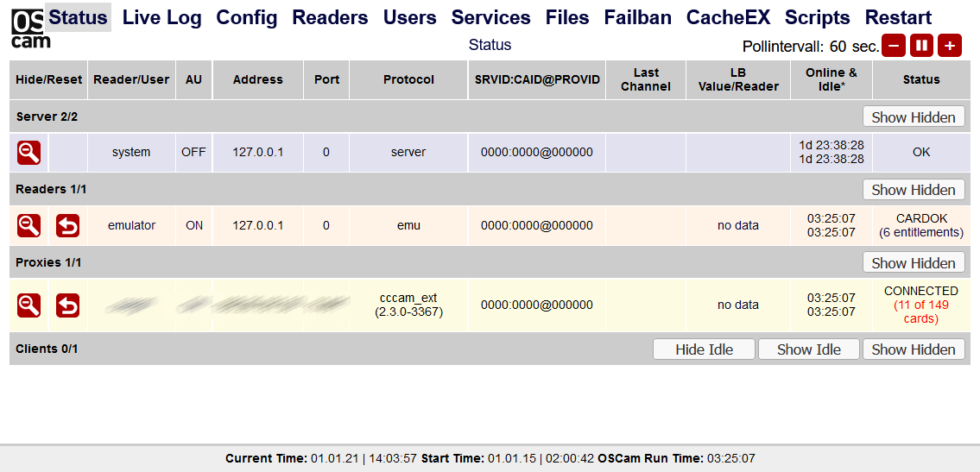Click the emulator 'ON' AU cell
The image size is (980, 472).
coord(194,225)
